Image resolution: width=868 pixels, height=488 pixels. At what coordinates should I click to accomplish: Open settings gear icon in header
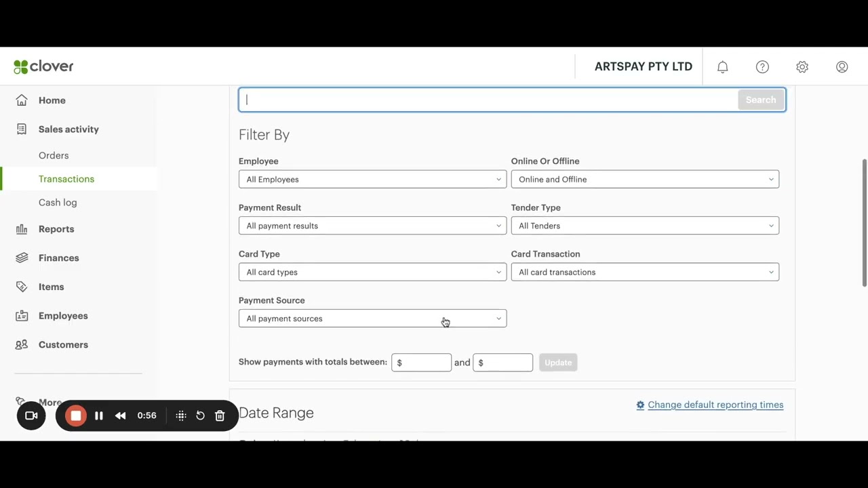[x=802, y=66]
